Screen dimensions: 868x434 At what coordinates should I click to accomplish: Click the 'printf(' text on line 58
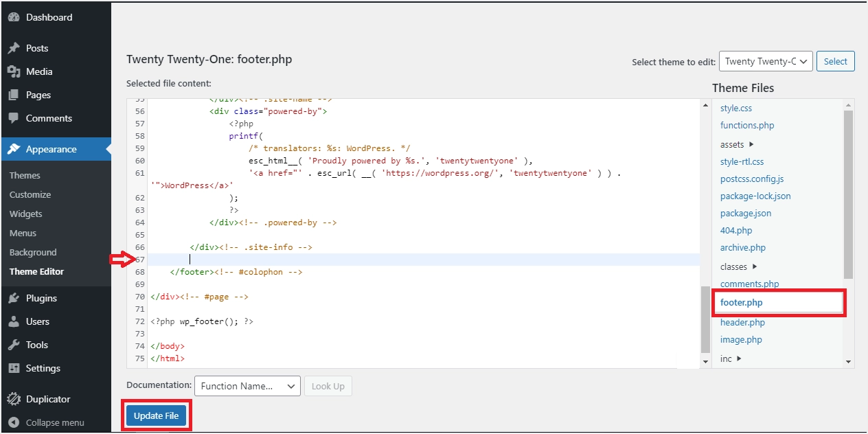[x=246, y=136]
